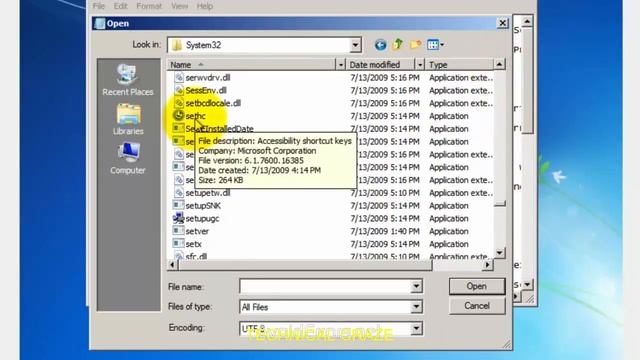Go back using the blue arrow icon
The width and height of the screenshot is (640, 360).
tap(380, 45)
